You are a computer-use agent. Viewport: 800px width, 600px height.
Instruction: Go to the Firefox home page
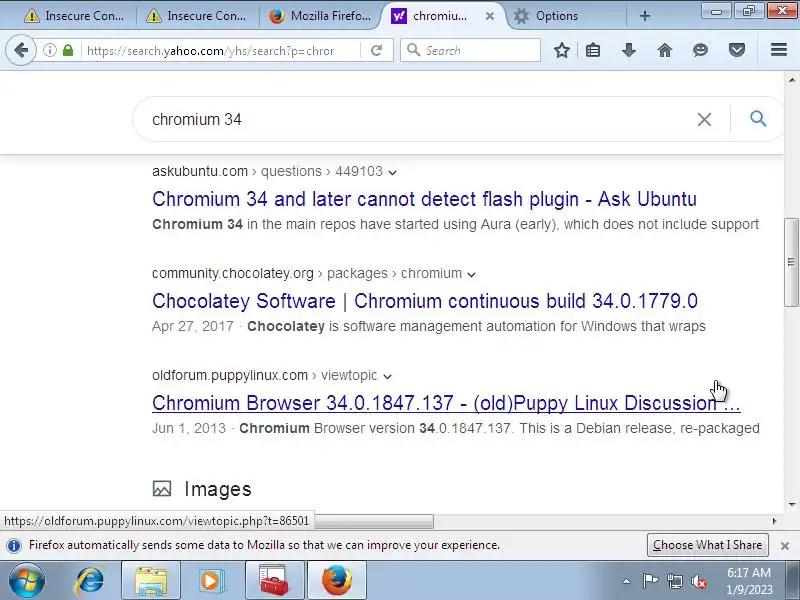[x=665, y=50]
